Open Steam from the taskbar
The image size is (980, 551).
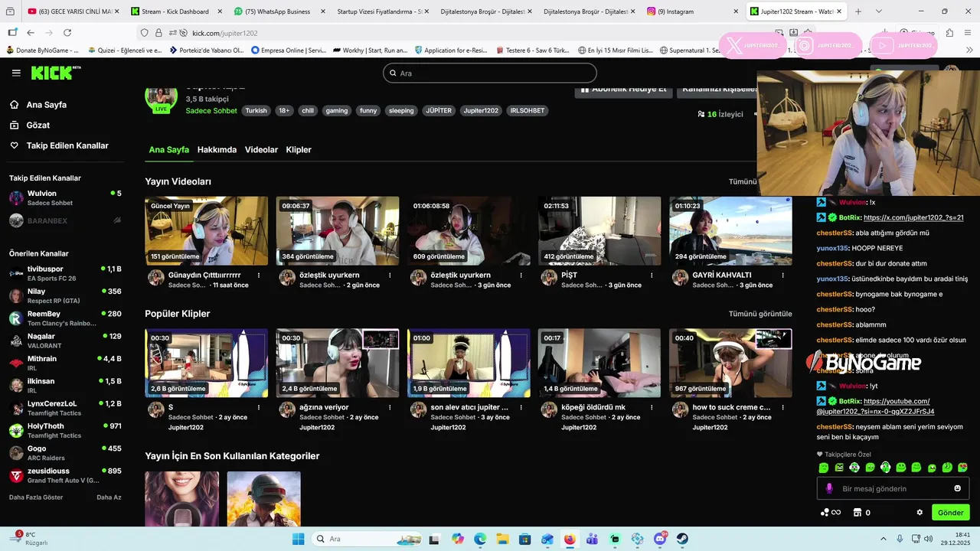point(682,539)
